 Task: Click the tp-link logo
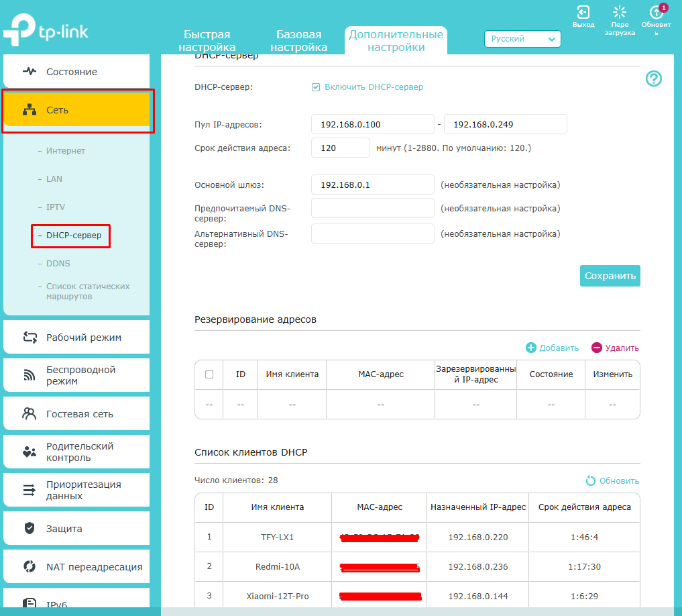[46, 30]
